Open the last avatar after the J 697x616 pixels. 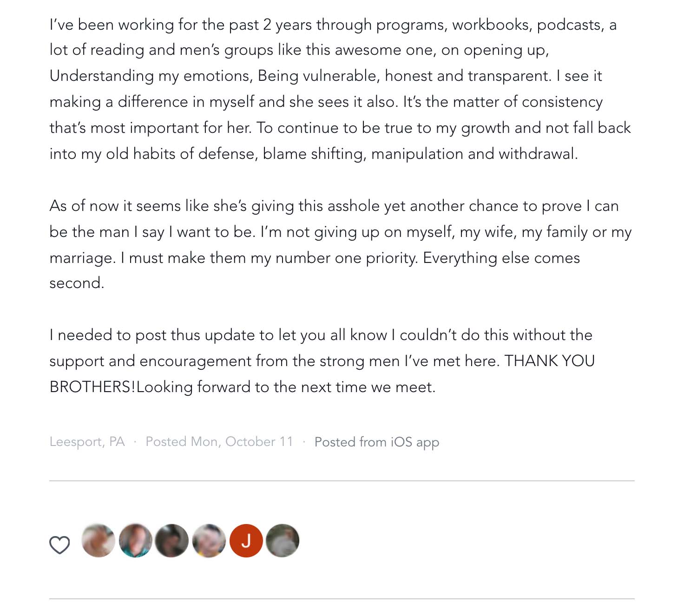pyautogui.click(x=283, y=541)
